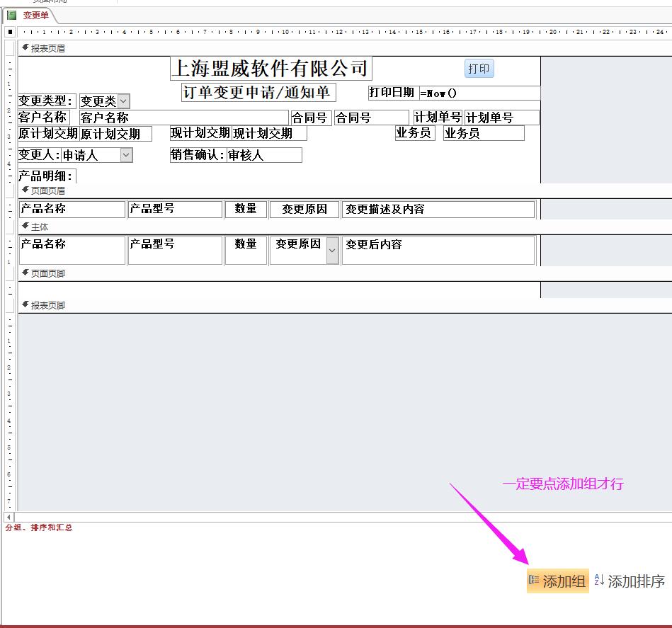This screenshot has height=628, width=672.
Task: Select the 报表页脚 section bar
Action: (345, 305)
